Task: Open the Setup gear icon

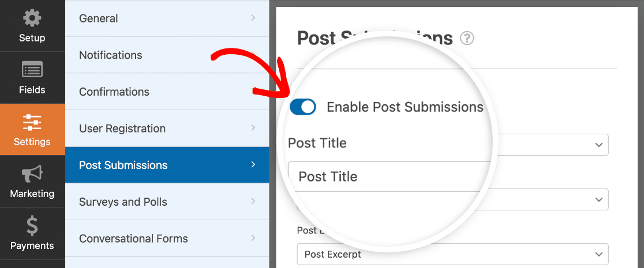Action: 32,18
